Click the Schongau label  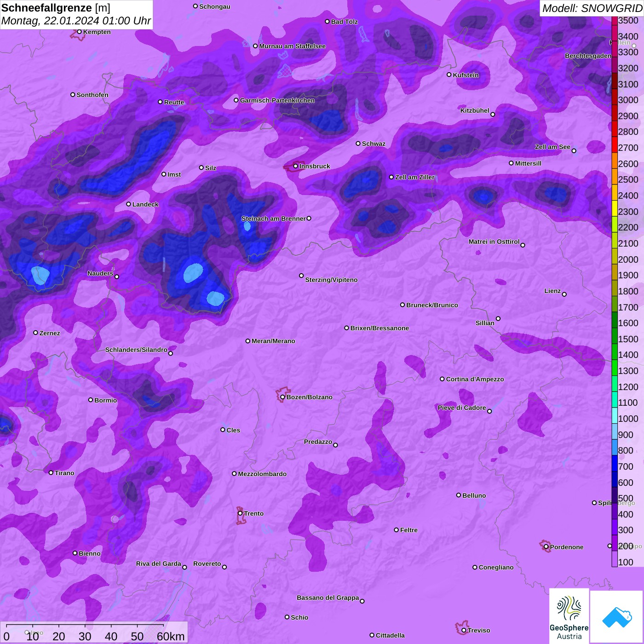coord(214,6)
